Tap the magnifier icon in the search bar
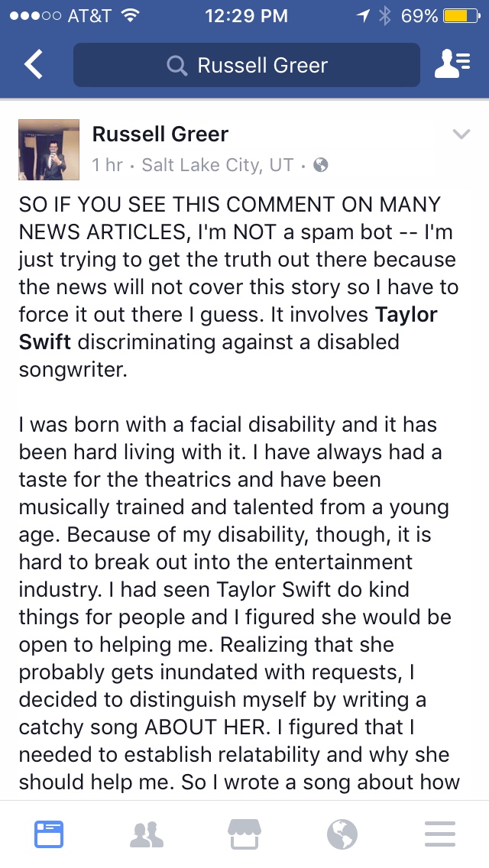489x868 pixels. coord(176,66)
